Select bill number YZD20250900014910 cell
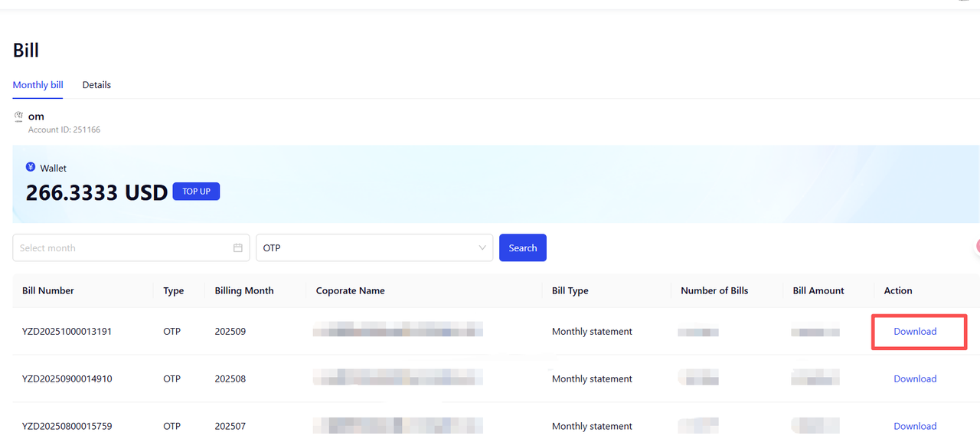Image resolution: width=980 pixels, height=439 pixels. coord(67,379)
